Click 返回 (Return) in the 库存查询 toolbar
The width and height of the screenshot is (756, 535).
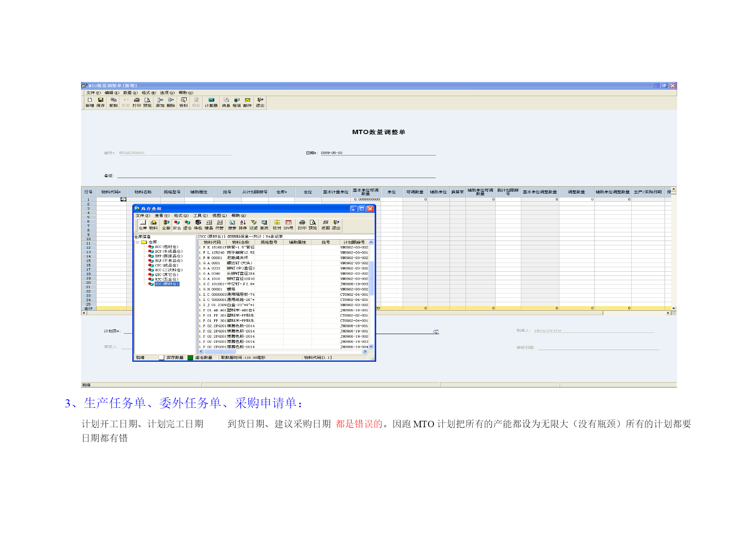[x=325, y=225]
